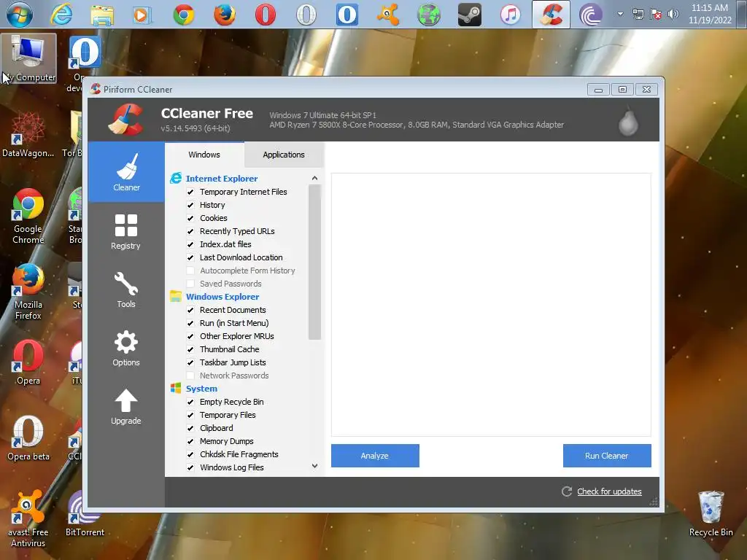Launch red Opera from the taskbar
The width and height of the screenshot is (747, 560).
(266, 15)
